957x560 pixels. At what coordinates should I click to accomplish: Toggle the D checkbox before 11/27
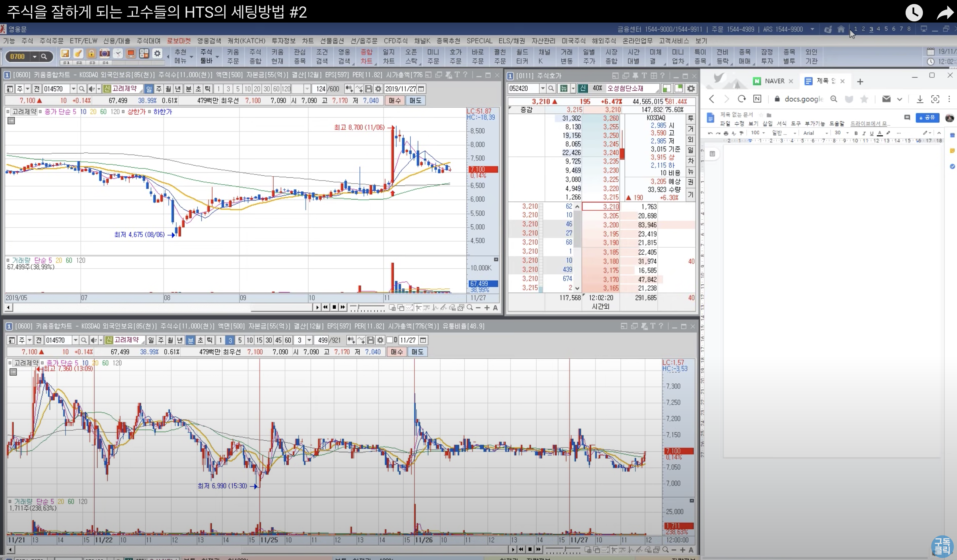pos(390,340)
